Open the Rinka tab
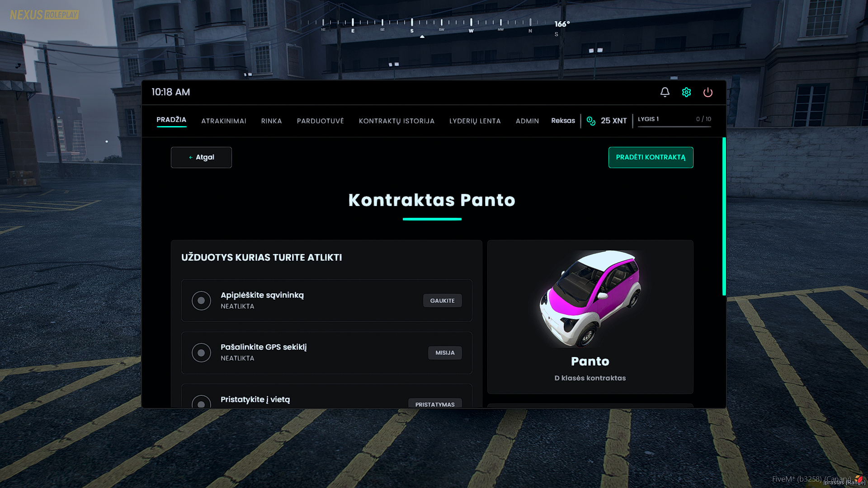 click(x=271, y=121)
